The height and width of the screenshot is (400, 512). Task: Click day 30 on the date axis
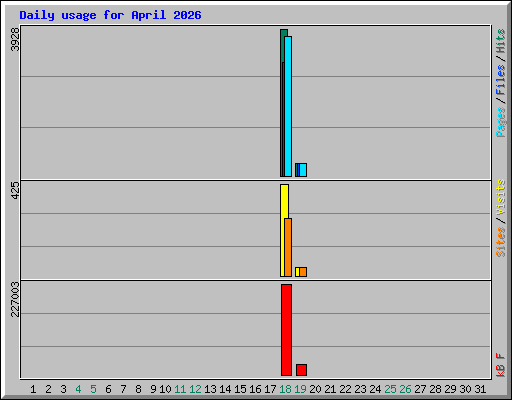(x=465, y=389)
